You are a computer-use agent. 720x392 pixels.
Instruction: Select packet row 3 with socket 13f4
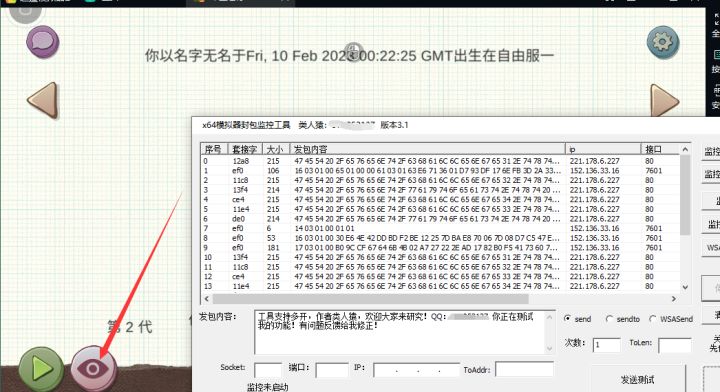point(440,190)
